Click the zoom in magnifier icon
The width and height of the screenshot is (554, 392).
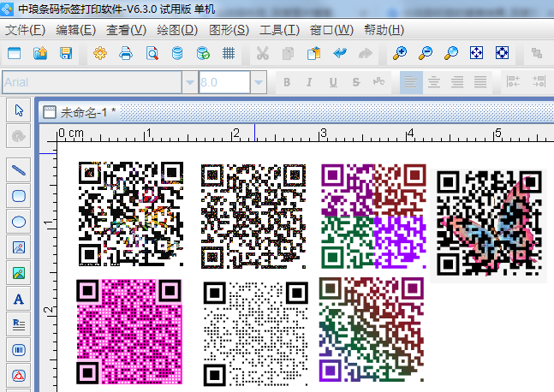[x=399, y=53]
